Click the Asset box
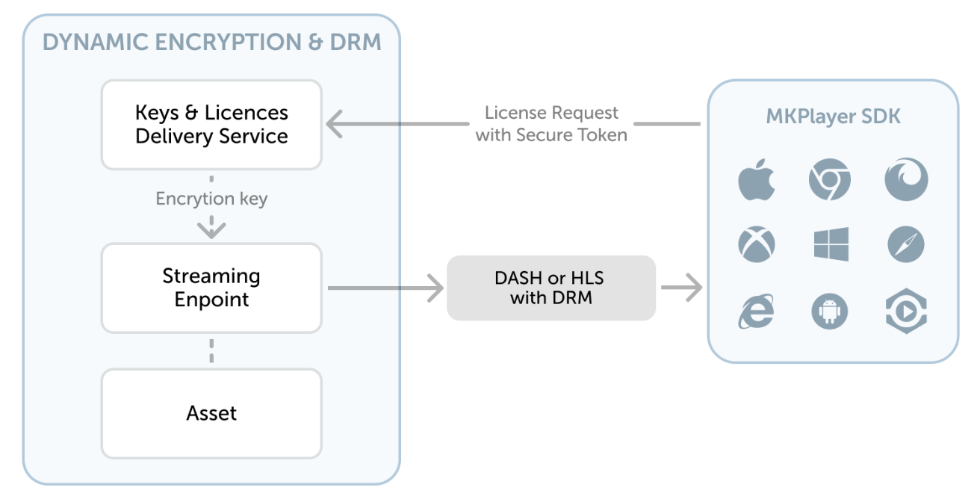Screen dimensions: 980x502 pos(211,413)
